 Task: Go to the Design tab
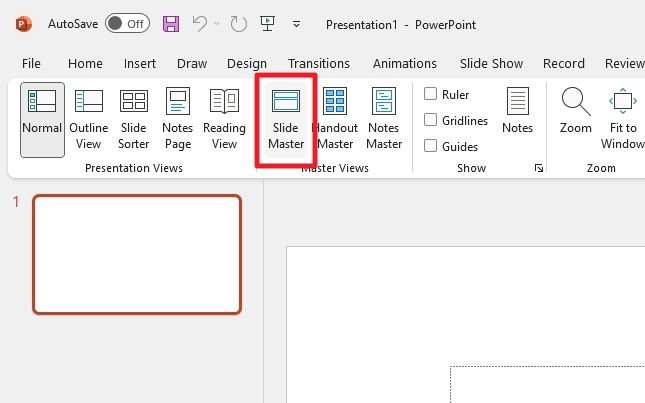pos(247,64)
